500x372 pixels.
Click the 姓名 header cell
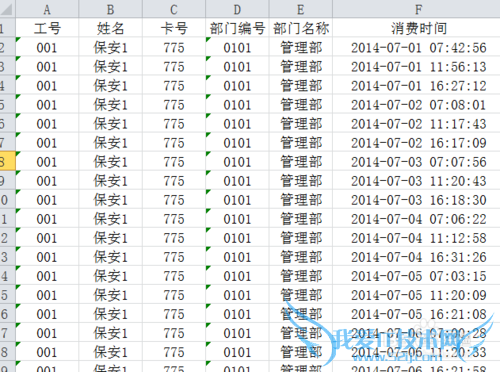coord(110,28)
